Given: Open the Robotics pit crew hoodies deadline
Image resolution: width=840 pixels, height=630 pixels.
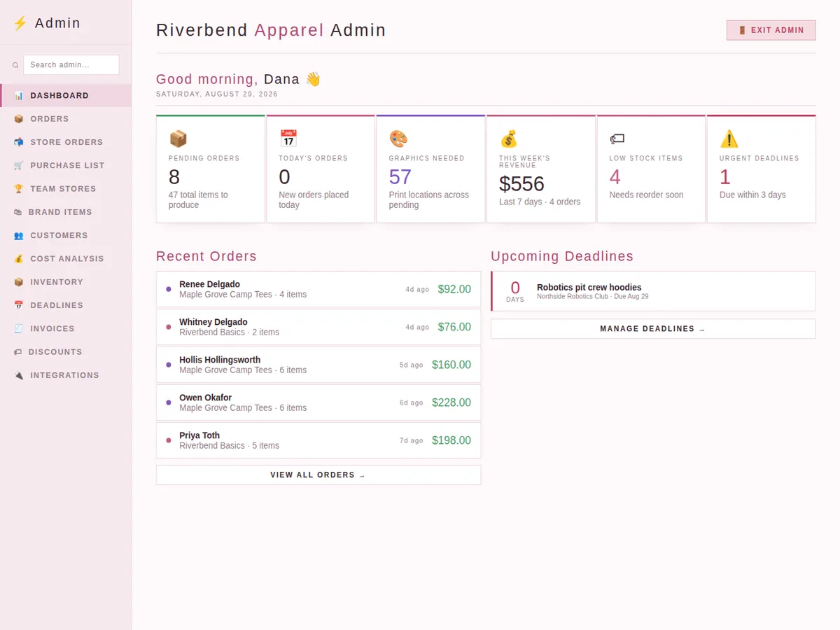Looking at the screenshot, I should click(x=653, y=291).
